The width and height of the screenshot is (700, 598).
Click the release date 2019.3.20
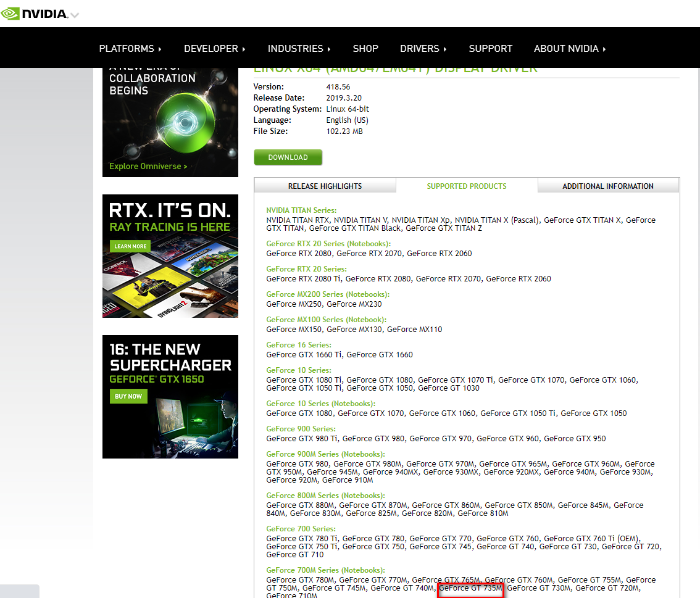tap(344, 98)
